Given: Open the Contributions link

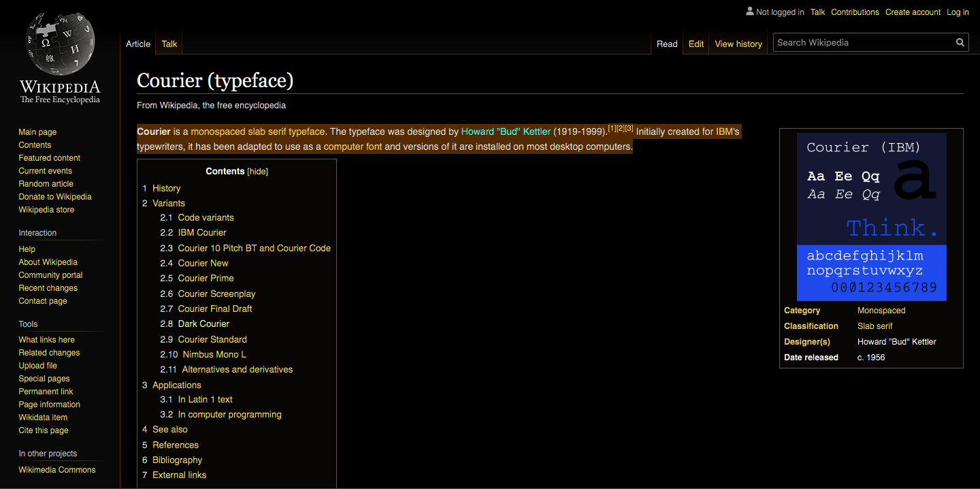Looking at the screenshot, I should (855, 12).
